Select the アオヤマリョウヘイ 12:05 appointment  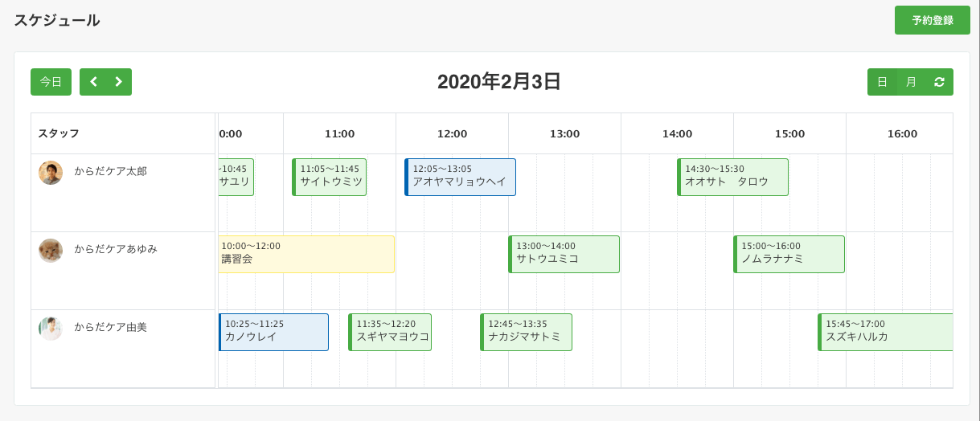point(460,177)
